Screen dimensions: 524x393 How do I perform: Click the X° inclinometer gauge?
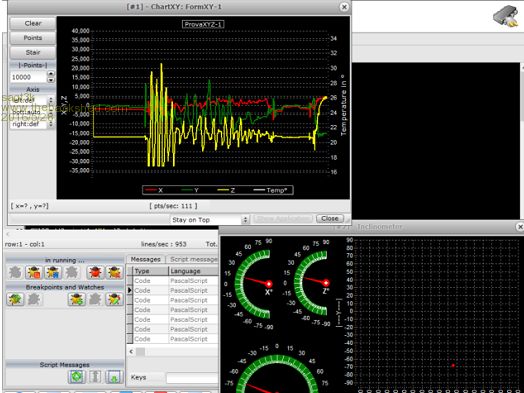click(252, 284)
